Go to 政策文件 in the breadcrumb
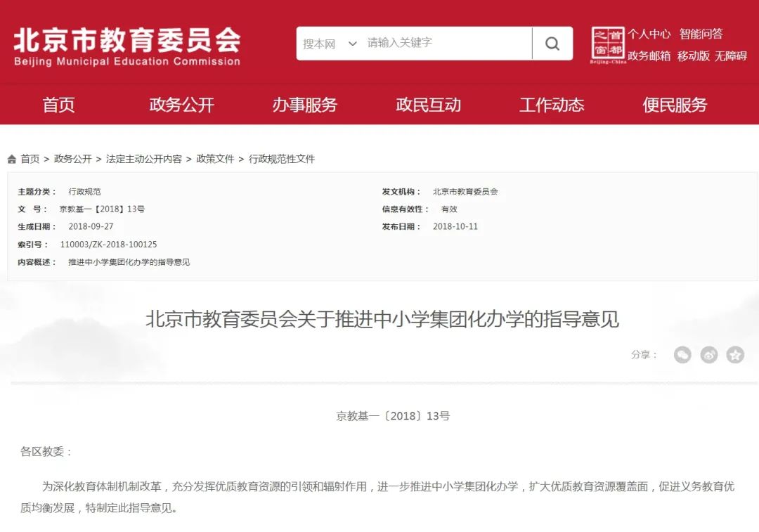 [x=216, y=159]
